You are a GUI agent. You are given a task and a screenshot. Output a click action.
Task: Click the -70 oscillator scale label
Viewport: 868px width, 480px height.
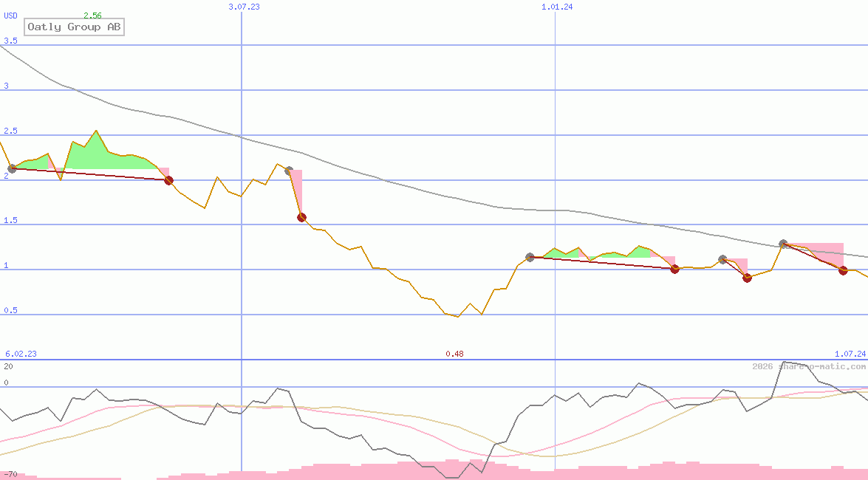pyautogui.click(x=10, y=473)
